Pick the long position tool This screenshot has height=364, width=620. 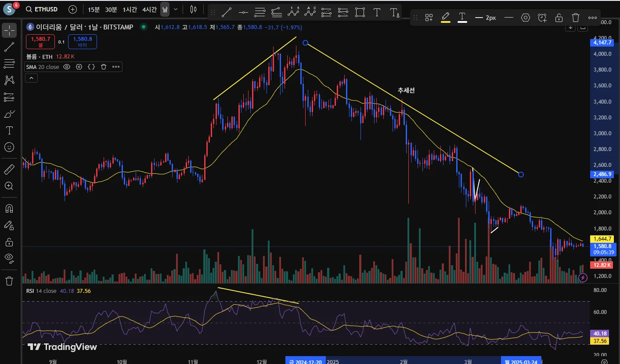coord(326,12)
